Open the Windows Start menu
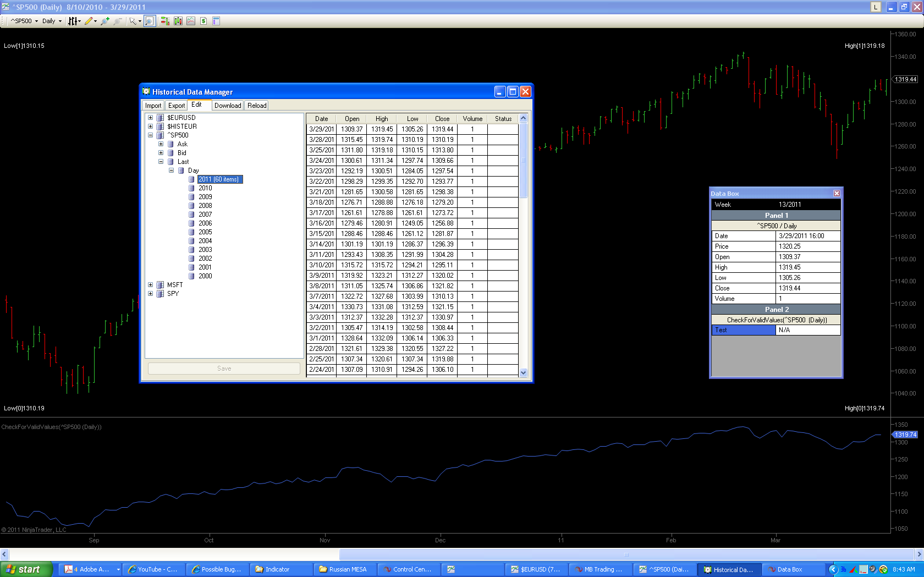The width and height of the screenshot is (924, 577). tap(26, 569)
